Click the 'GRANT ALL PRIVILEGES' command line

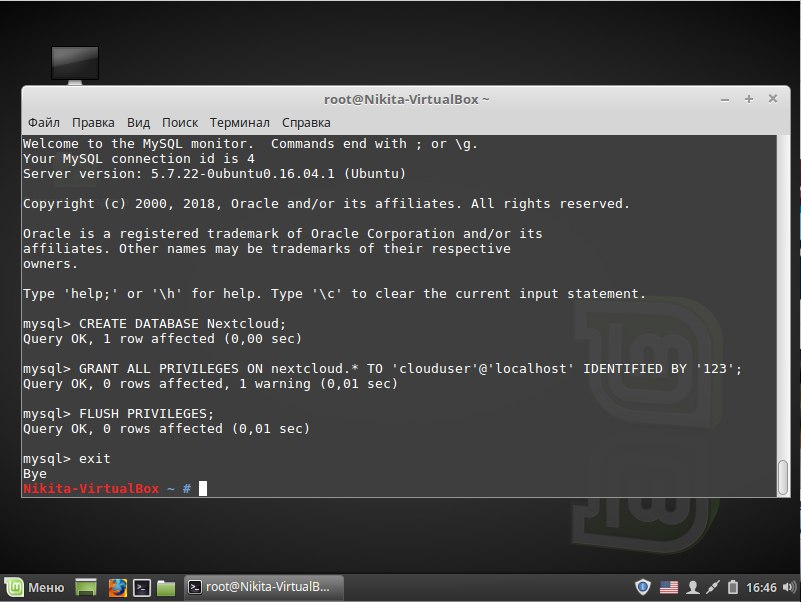click(382, 368)
